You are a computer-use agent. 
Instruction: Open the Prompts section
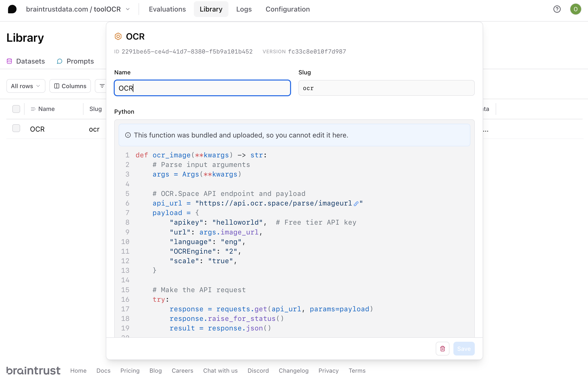coord(75,61)
